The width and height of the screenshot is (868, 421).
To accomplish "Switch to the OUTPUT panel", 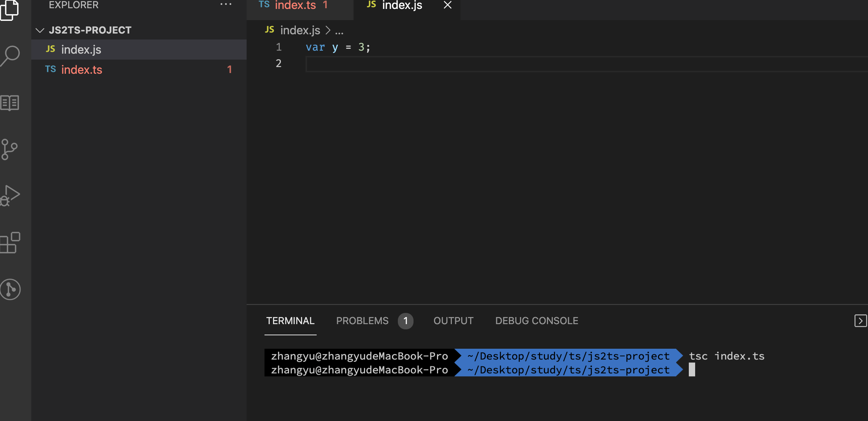I will (x=453, y=321).
